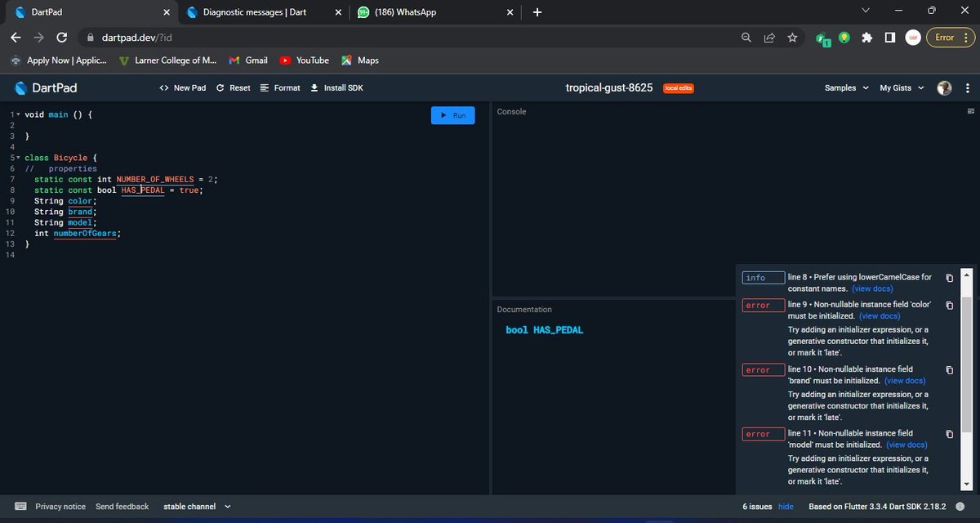Click the console menu icon
Image resolution: width=980 pixels, height=523 pixels.
[x=970, y=111]
